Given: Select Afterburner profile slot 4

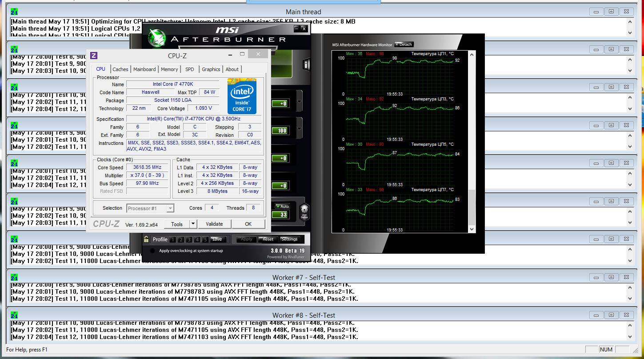Looking at the screenshot, I should pos(197,239).
